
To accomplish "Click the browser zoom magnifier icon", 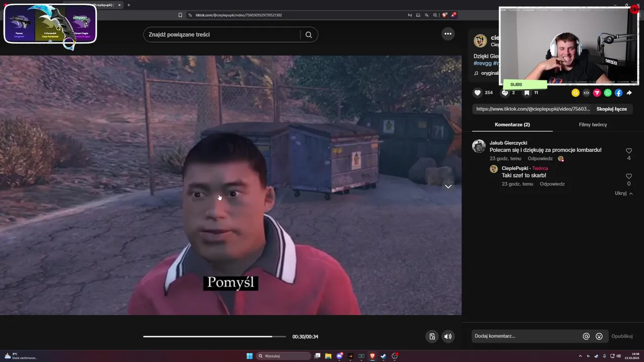I will pos(435,15).
